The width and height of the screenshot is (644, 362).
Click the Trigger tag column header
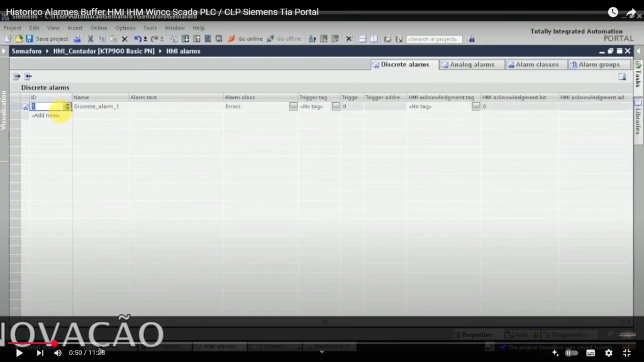319,97
